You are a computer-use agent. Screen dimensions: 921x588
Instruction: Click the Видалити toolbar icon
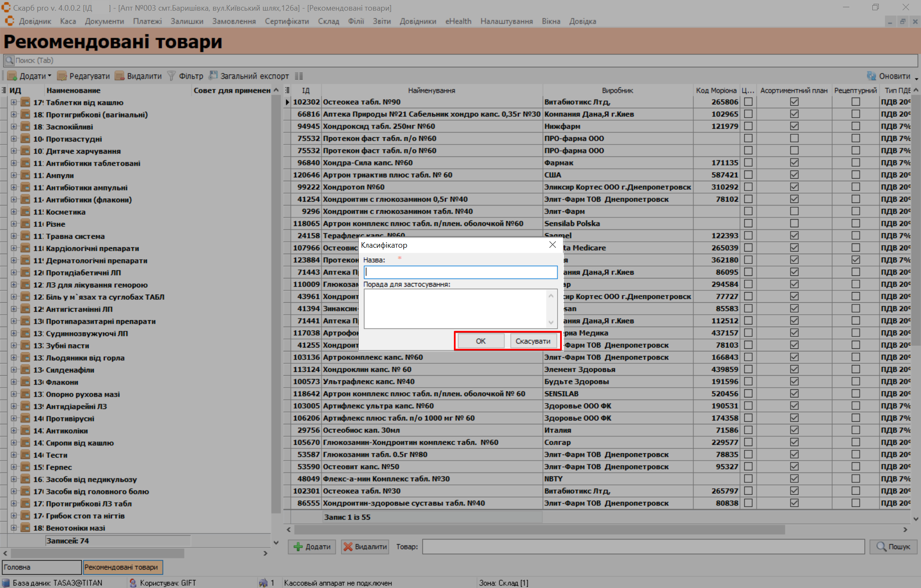119,76
